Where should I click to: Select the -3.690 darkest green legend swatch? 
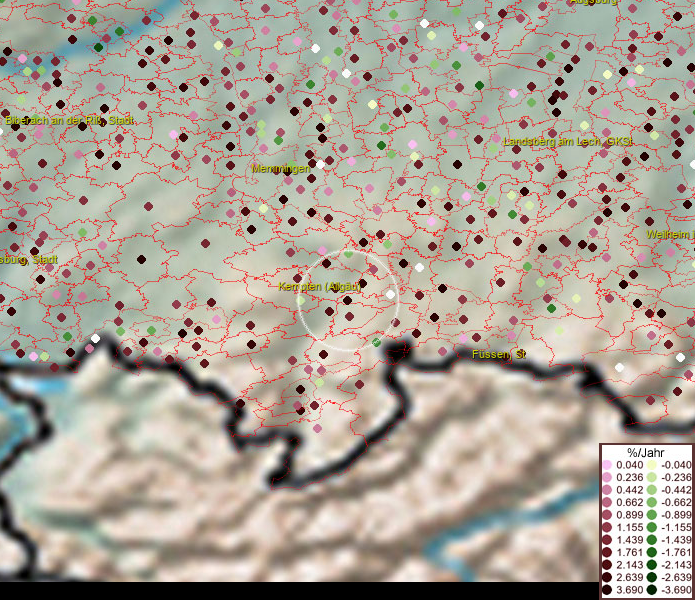652,591
